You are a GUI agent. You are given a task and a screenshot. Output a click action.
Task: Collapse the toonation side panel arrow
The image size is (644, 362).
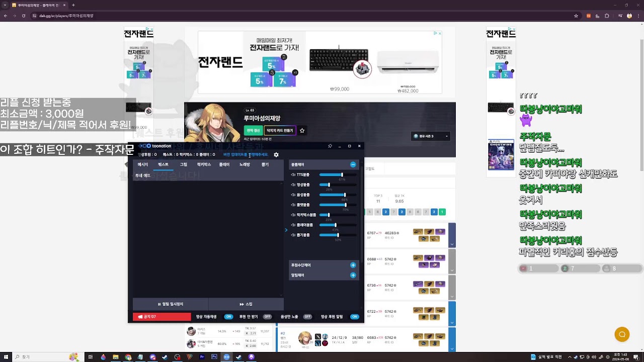[286, 230]
